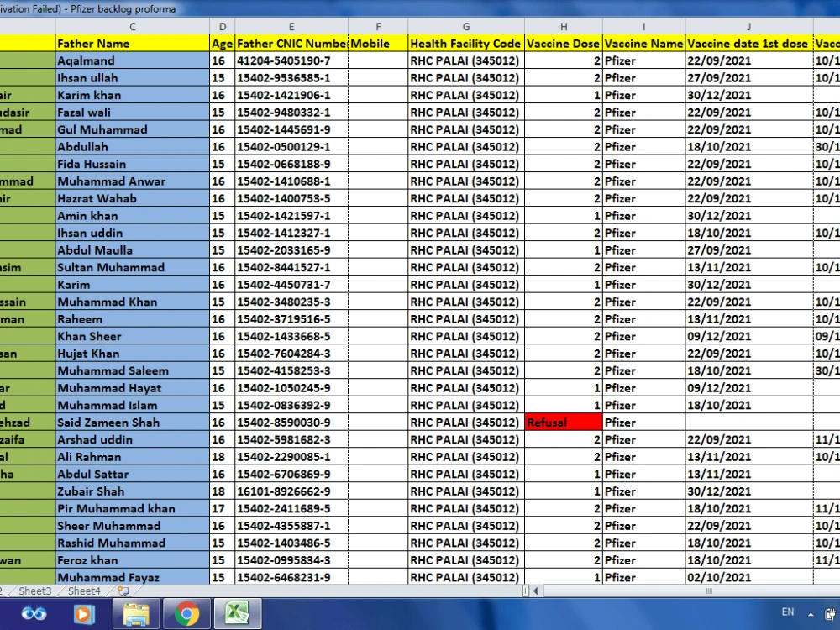Image resolution: width=840 pixels, height=630 pixels.
Task: Show hidden system tray icons
Action: click(x=811, y=615)
